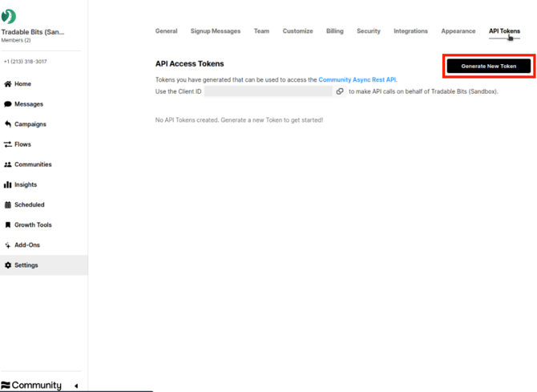
Task: Collapse the sidebar with the arrow
Action: point(76,386)
